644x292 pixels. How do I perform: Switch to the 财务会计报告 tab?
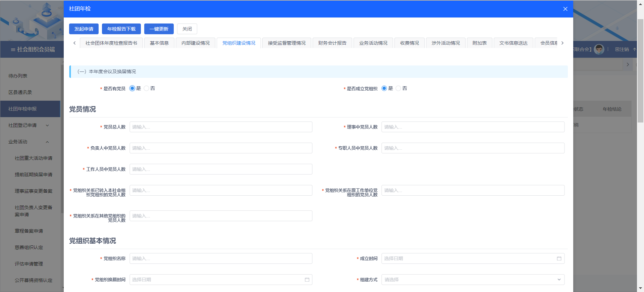click(x=332, y=43)
